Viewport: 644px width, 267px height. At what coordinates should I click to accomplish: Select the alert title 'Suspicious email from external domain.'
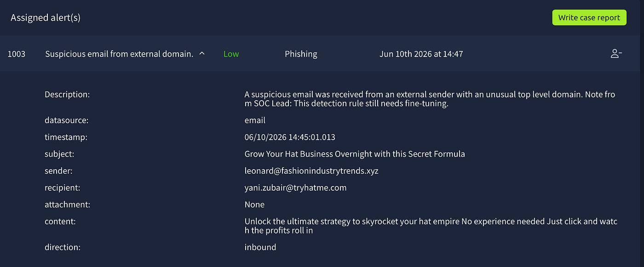point(119,54)
